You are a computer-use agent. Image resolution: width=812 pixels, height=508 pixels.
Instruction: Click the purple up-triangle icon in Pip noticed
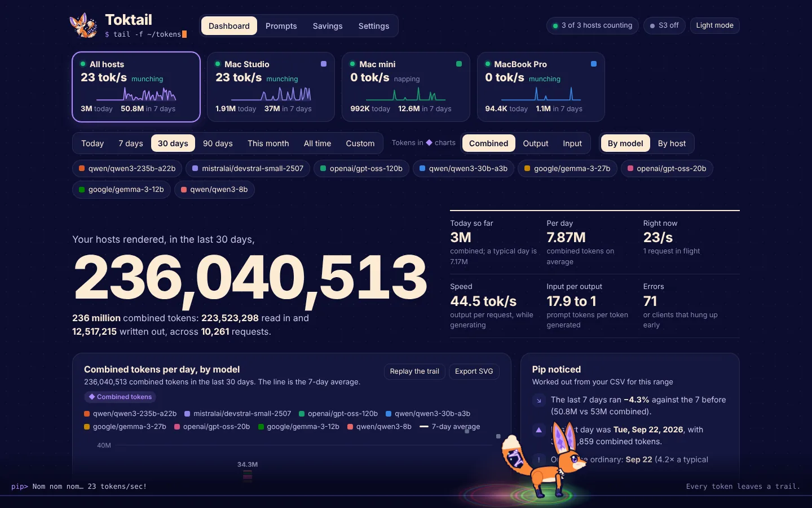pos(539,430)
